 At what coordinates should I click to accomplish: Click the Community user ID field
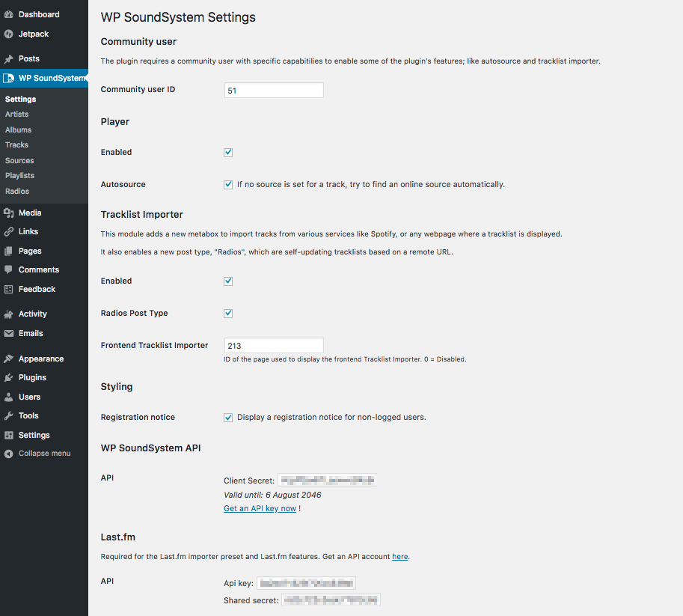274,91
